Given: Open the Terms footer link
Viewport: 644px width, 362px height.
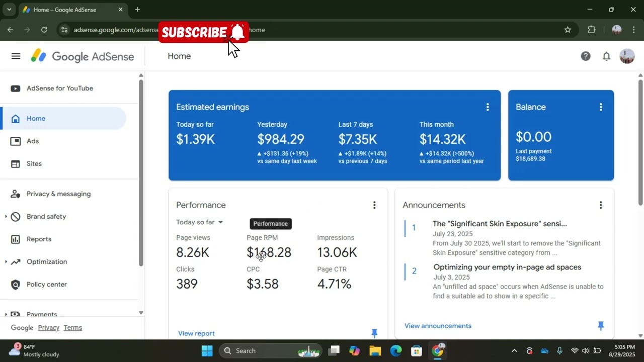Looking at the screenshot, I should click(72, 328).
